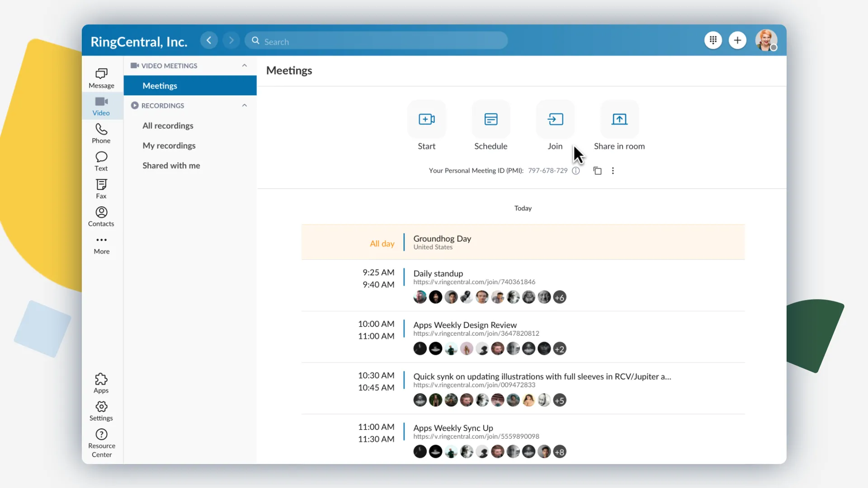Collapse the Recordings section
This screenshot has height=488, width=868.
[245, 105]
